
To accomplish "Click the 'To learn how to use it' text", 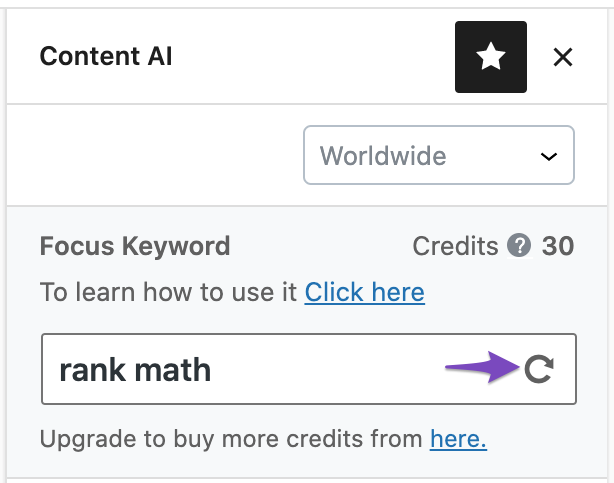I will (168, 292).
